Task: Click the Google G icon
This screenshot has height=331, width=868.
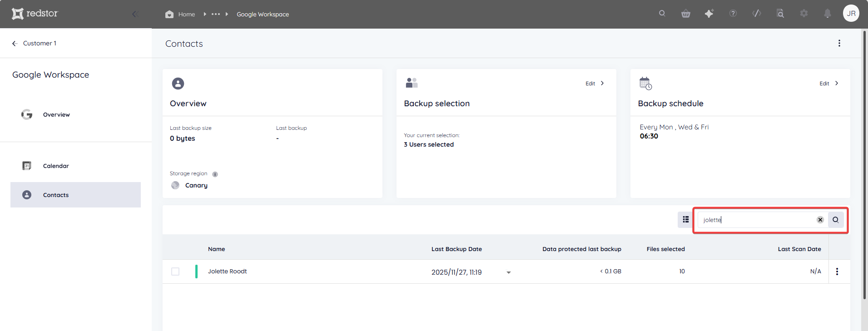Action: pyautogui.click(x=27, y=114)
